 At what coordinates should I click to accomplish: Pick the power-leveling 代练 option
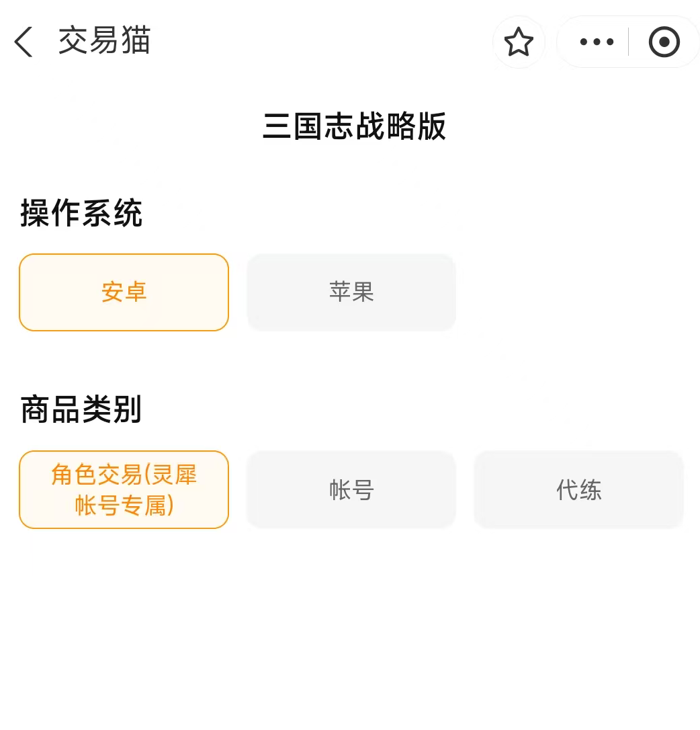point(578,489)
